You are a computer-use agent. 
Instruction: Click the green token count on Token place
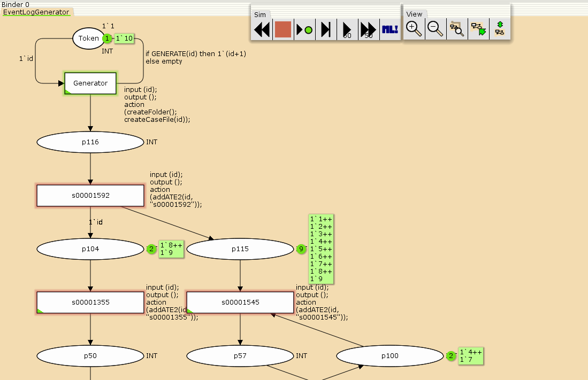[x=107, y=38]
